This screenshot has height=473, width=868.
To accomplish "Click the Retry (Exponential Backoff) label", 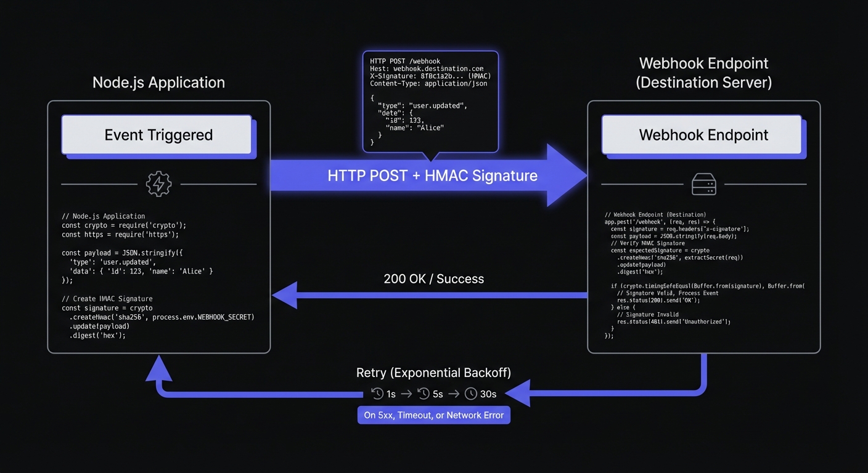I will 433,373.
